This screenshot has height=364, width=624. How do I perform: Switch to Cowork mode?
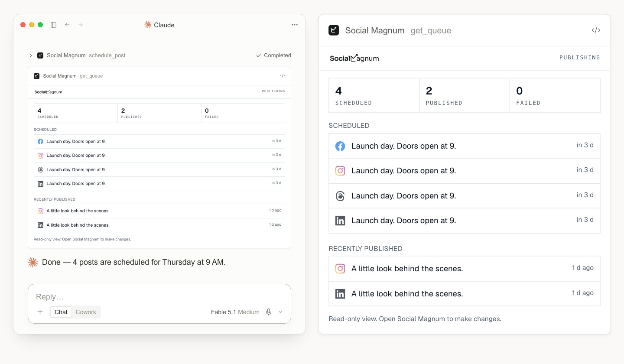pos(86,312)
